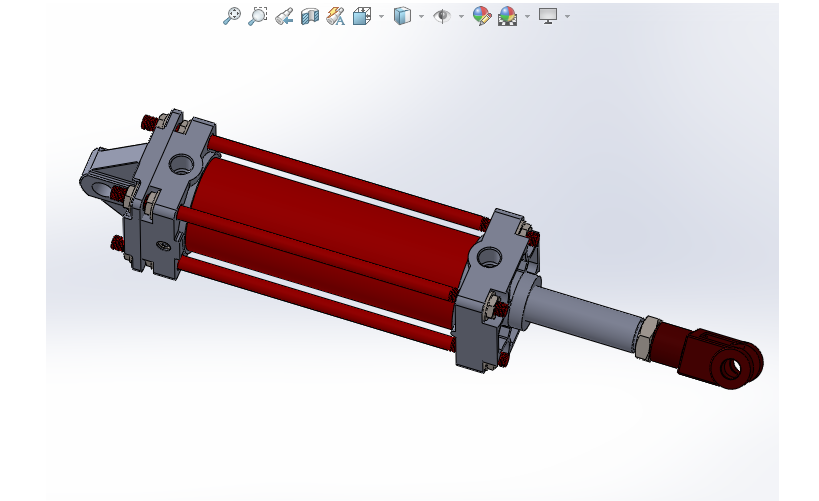Click the Apply Scene icon
This screenshot has height=501, width=819.
(x=508, y=16)
